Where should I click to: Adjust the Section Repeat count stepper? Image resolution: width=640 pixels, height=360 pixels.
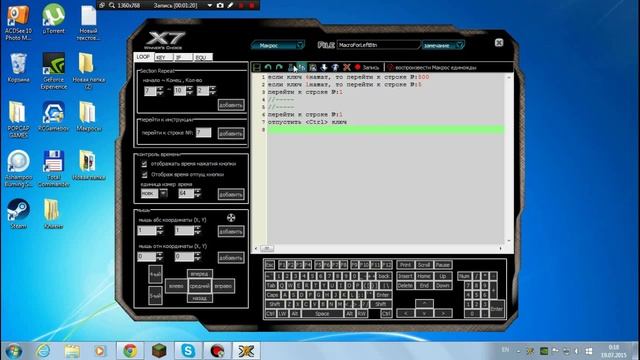(x=212, y=91)
